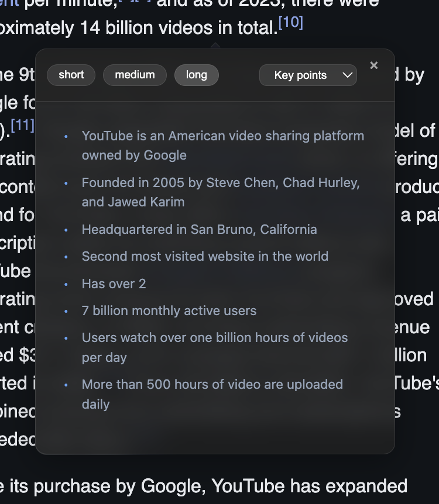Click '7 billion monthly active users' point
The height and width of the screenshot is (504, 439).
pyautogui.click(x=169, y=311)
